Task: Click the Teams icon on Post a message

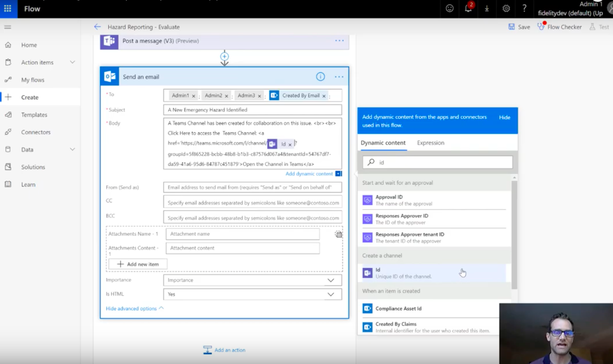Action: point(109,41)
